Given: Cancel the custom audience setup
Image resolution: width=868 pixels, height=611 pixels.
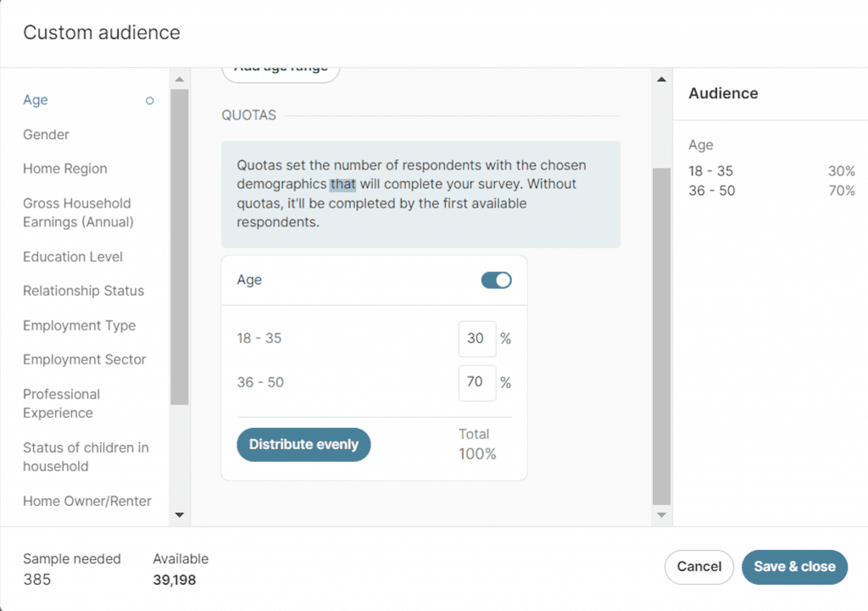Looking at the screenshot, I should tap(698, 567).
